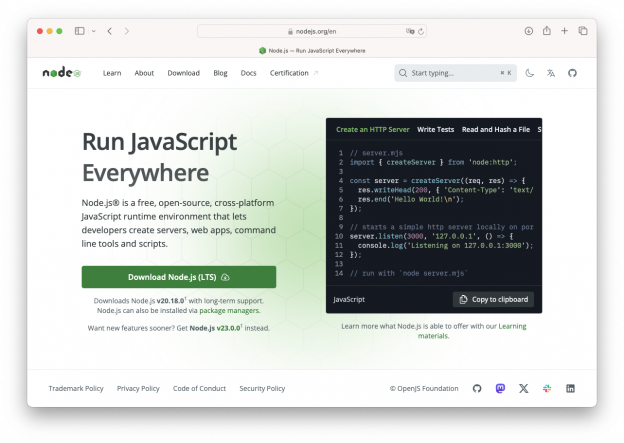Screen dimensions: 624x443
Task: Click the search magnifier icon
Action: (403, 73)
